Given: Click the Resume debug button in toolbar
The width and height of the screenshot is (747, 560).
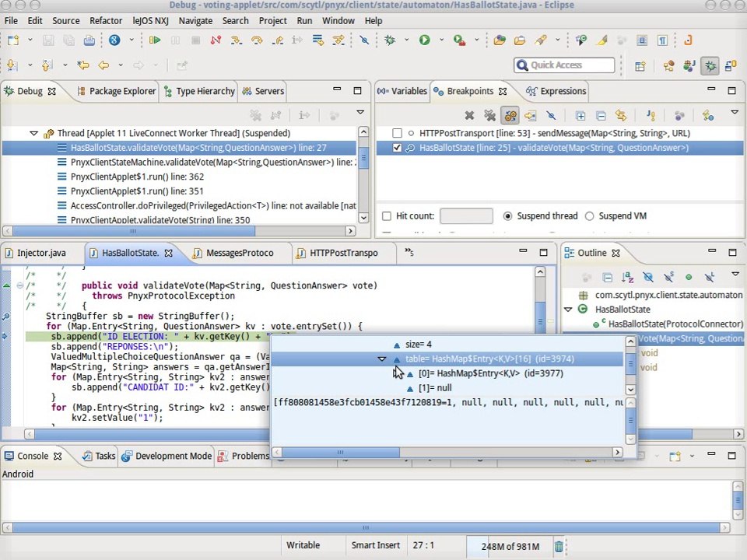Looking at the screenshot, I should pos(155,40).
